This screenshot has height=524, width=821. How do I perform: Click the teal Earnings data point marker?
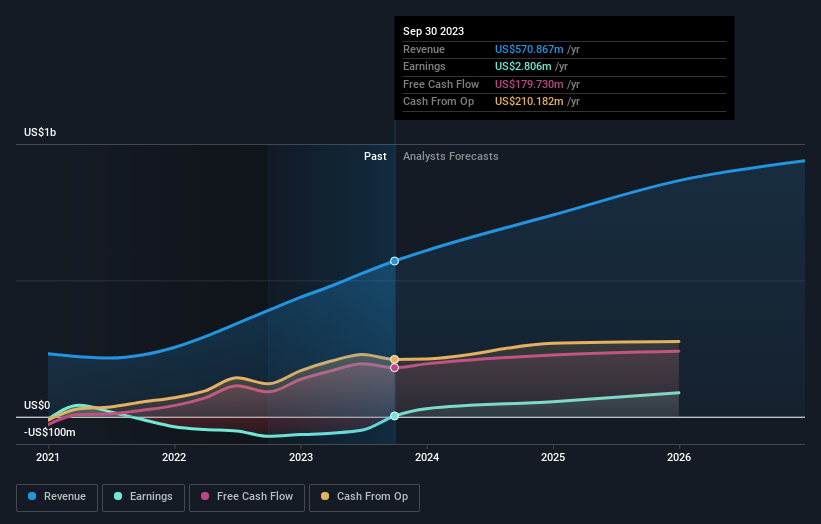[x=394, y=416]
